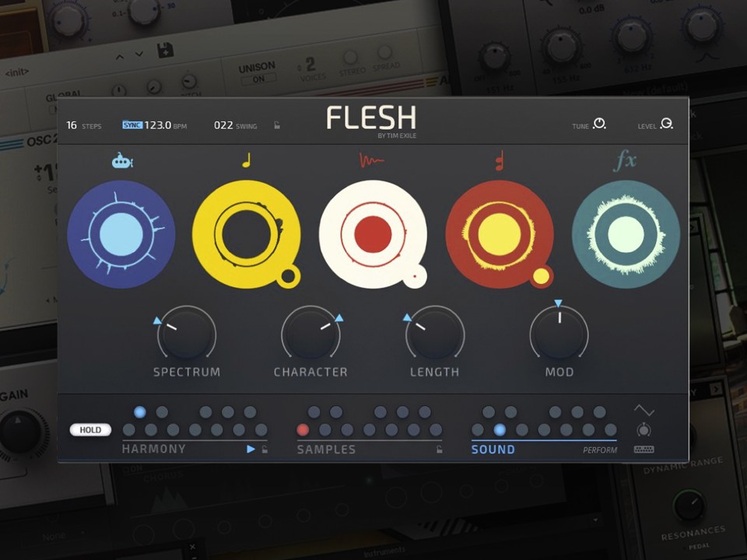Click the LENGTH knob
The height and width of the screenshot is (560, 747).
tap(435, 334)
